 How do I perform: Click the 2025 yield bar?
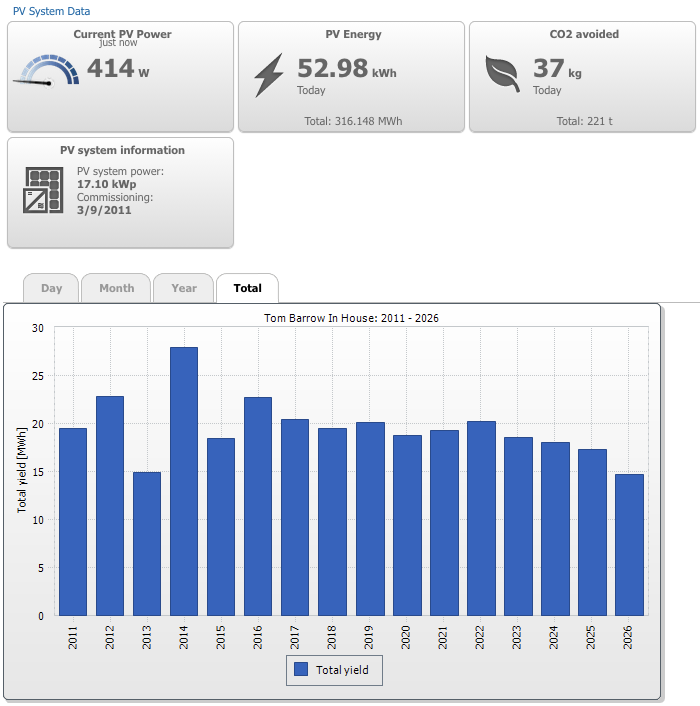pyautogui.click(x=592, y=532)
